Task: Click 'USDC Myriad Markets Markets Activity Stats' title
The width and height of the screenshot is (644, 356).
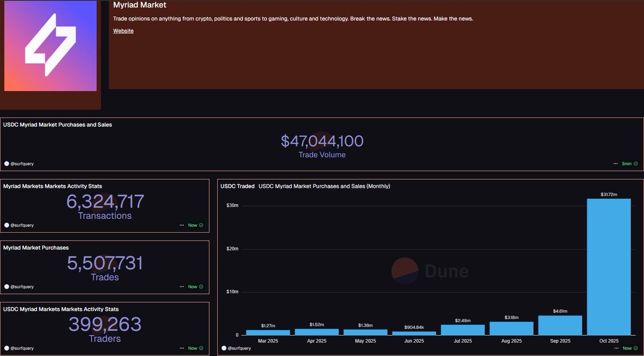Action: pos(61,309)
